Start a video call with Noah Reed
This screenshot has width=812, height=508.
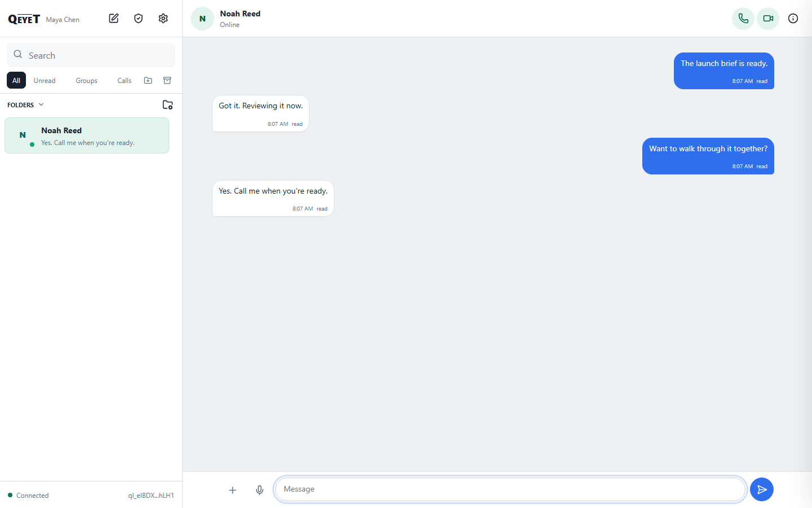[x=768, y=19]
